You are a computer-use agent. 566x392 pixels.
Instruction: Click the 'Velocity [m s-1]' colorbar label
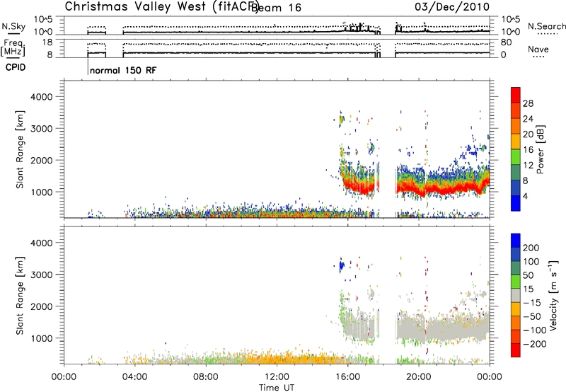[553, 295]
